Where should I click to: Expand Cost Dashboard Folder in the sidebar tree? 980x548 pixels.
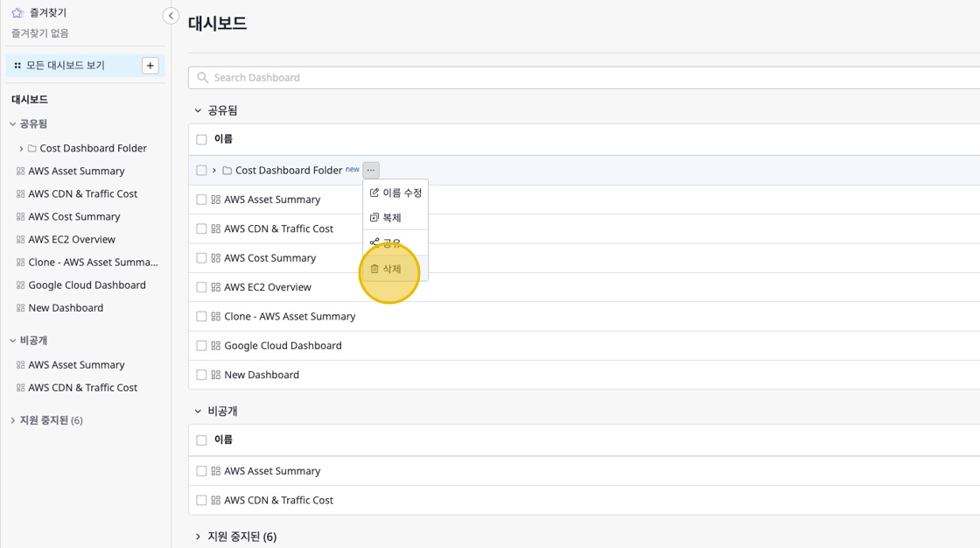click(x=21, y=149)
